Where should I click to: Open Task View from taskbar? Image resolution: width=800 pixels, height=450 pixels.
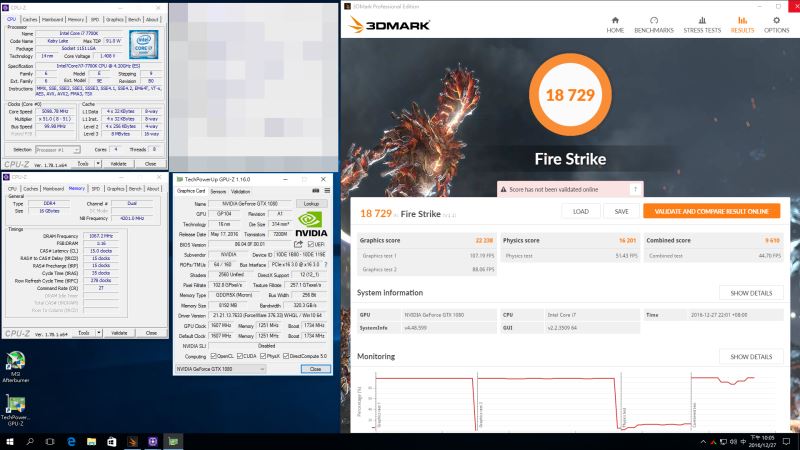coord(50,441)
